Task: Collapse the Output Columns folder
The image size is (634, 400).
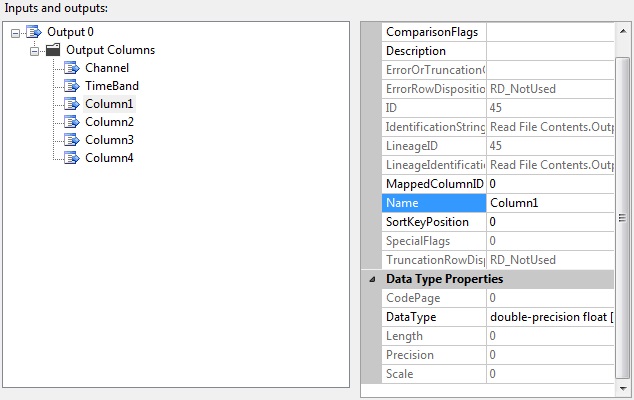Action: pyautogui.click(x=34, y=50)
